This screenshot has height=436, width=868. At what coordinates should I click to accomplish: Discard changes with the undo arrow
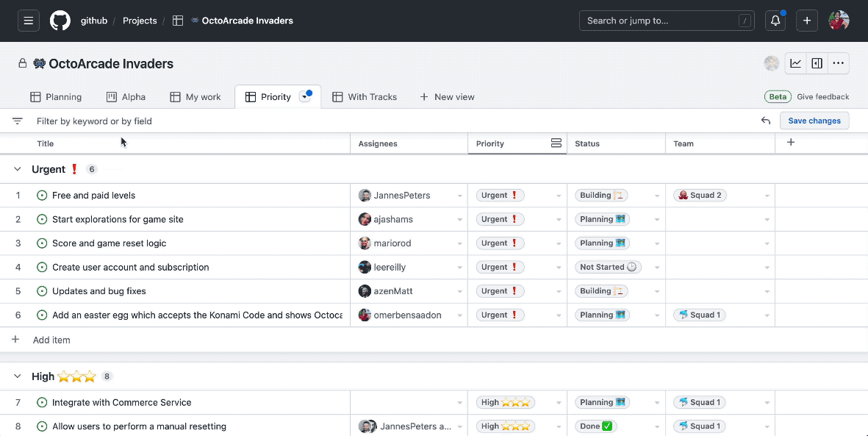pos(766,121)
